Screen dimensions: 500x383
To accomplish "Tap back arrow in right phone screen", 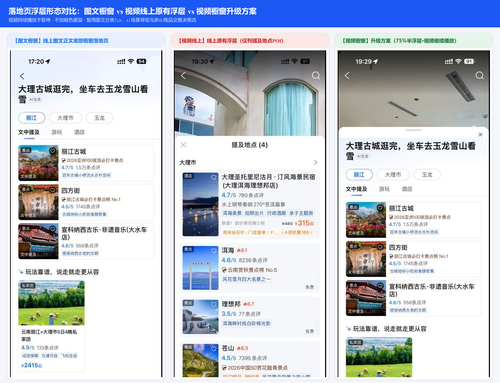I will [347, 76].
